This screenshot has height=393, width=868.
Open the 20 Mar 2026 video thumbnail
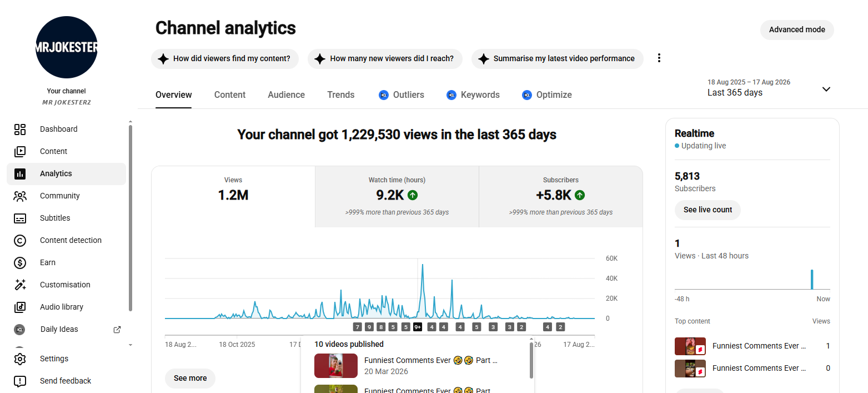point(336,366)
